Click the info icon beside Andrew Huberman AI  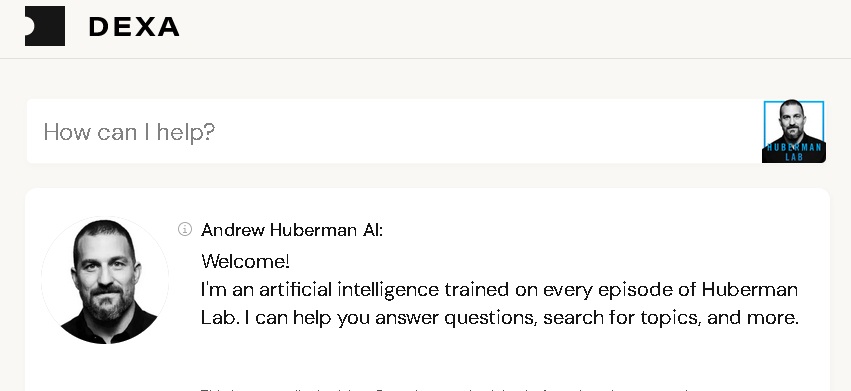[185, 229]
